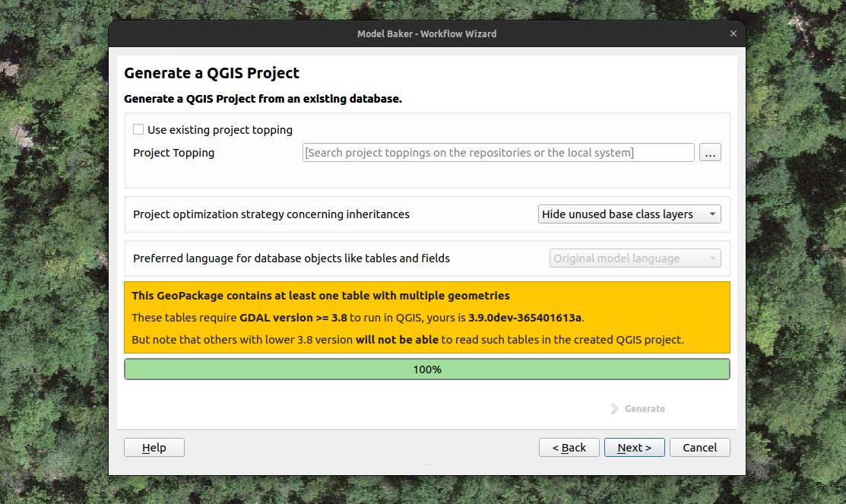Viewport: 846px width, 504px height.
Task: Go back with the Back button
Action: (569, 448)
